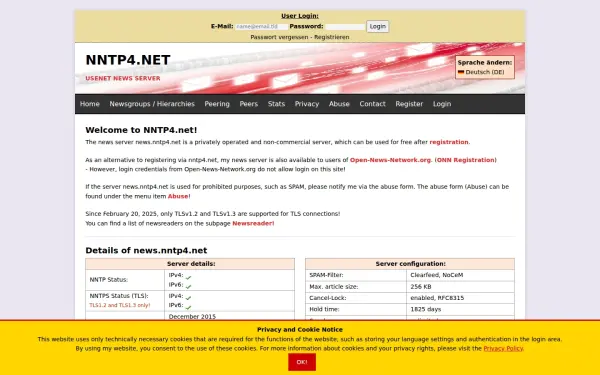Image resolution: width=600 pixels, height=375 pixels.
Task: Click the Sprache ändern: label
Action: click(x=485, y=62)
